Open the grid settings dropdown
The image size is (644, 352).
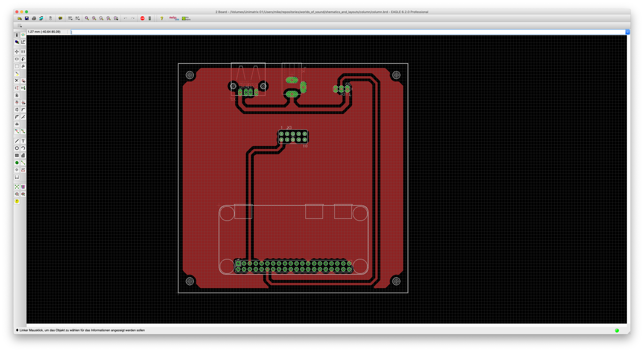[20, 26]
